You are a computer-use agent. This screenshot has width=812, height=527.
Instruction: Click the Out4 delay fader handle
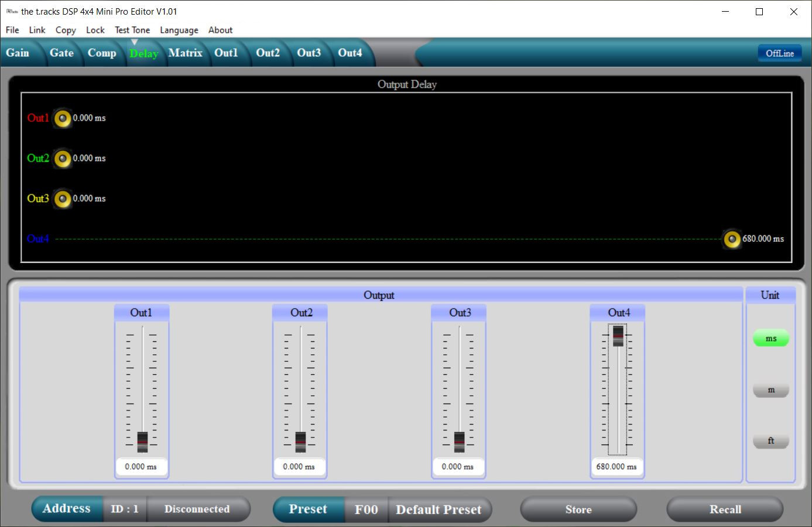coord(618,336)
